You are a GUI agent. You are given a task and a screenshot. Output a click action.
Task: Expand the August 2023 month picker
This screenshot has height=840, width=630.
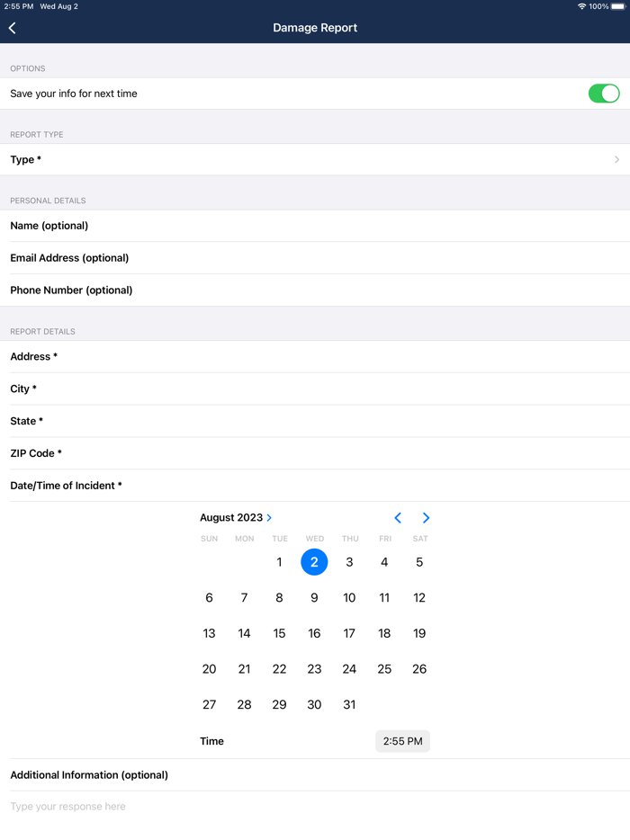[x=236, y=517]
